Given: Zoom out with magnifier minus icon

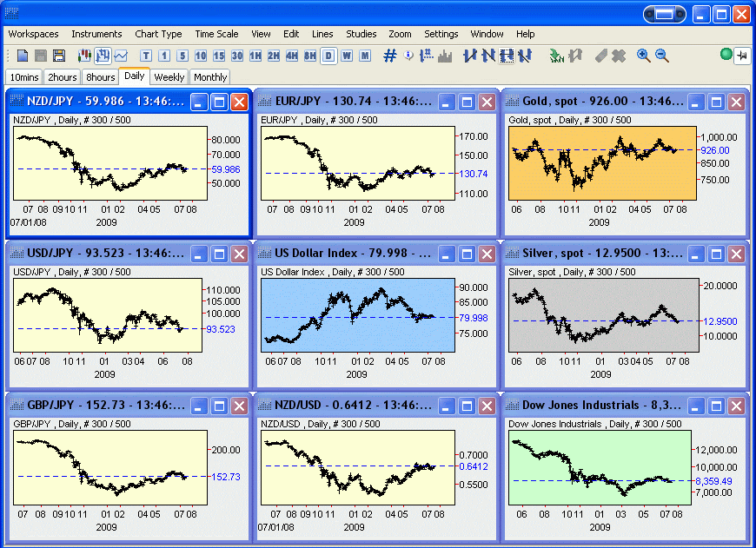Looking at the screenshot, I should 662,56.
